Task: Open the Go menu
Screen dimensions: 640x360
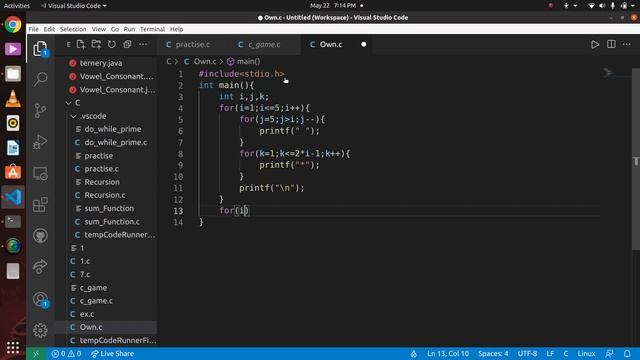Action: click(115, 29)
